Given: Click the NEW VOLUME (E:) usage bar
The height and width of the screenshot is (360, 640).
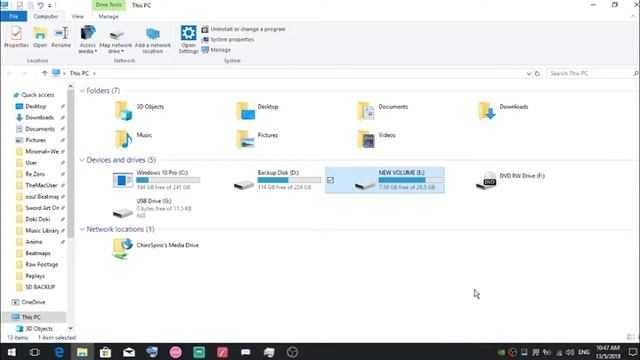Looking at the screenshot, I should (411, 180).
